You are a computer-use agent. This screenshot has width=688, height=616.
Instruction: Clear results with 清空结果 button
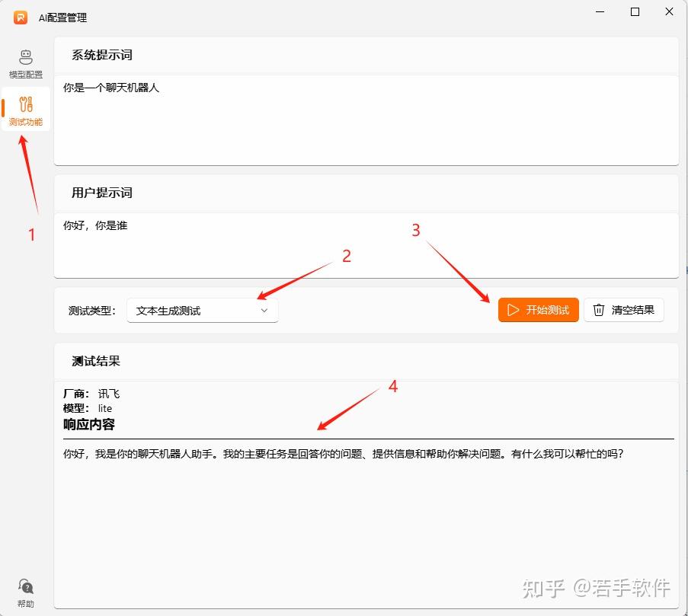(623, 310)
